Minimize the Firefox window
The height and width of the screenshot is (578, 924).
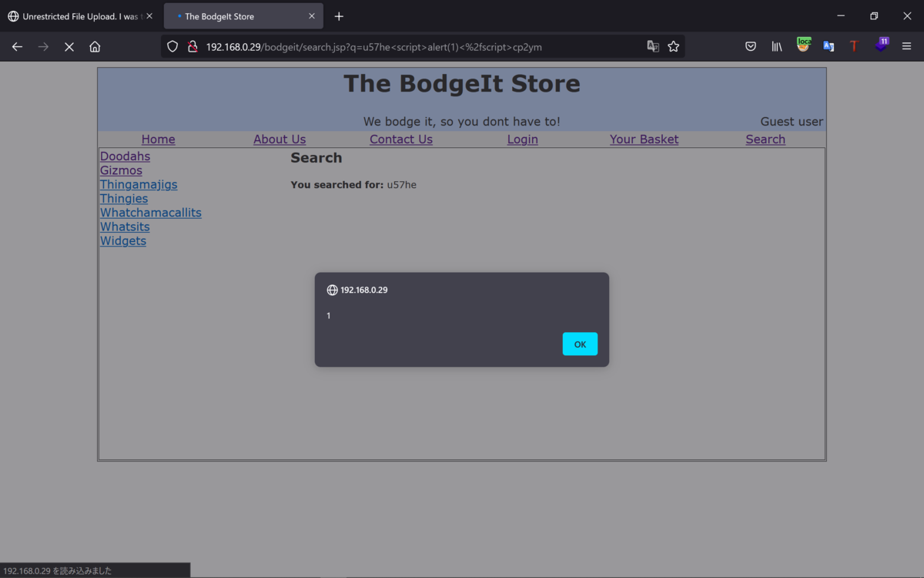click(841, 16)
